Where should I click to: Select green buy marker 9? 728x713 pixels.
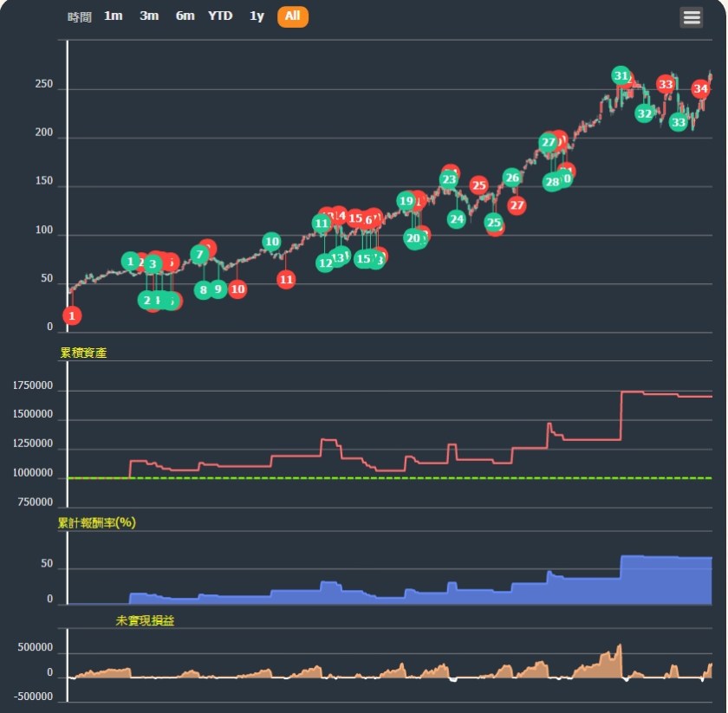pos(218,289)
